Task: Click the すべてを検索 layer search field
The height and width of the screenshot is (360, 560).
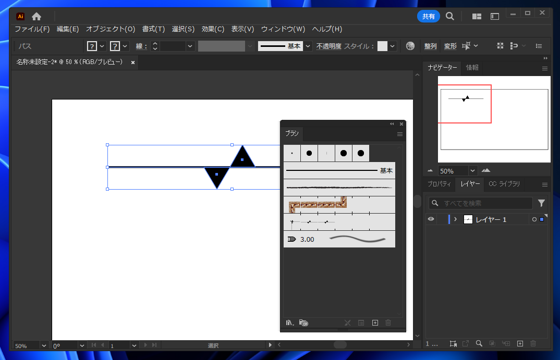Action: click(x=480, y=203)
